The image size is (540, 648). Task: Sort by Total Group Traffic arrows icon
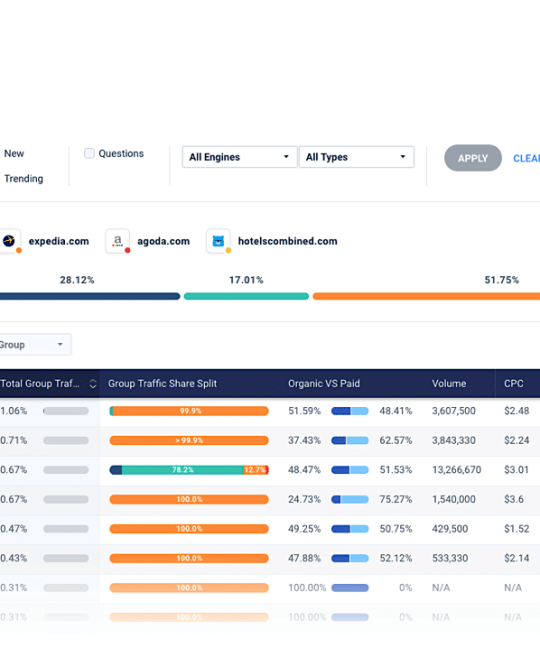pos(93,384)
